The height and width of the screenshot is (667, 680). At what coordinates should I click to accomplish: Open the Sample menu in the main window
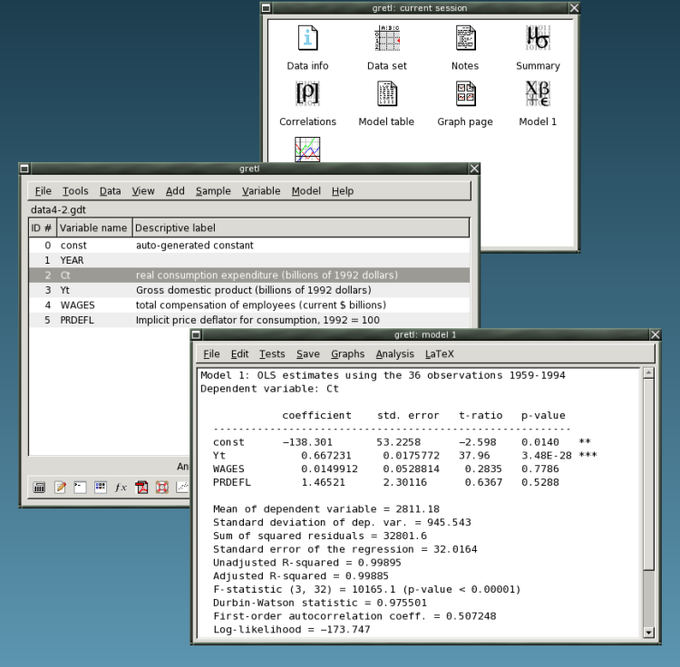[212, 191]
